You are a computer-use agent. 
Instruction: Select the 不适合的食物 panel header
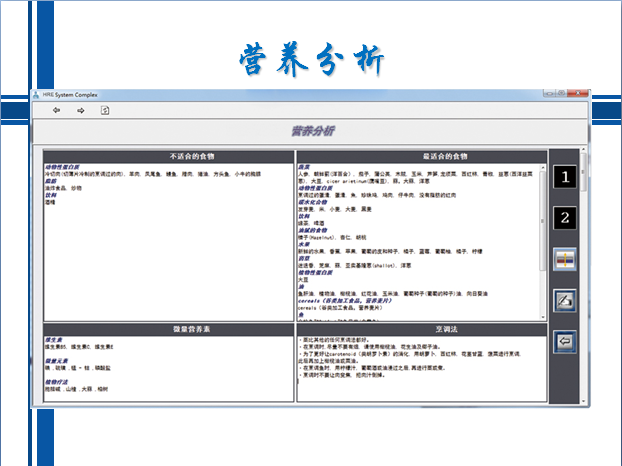click(x=168, y=157)
